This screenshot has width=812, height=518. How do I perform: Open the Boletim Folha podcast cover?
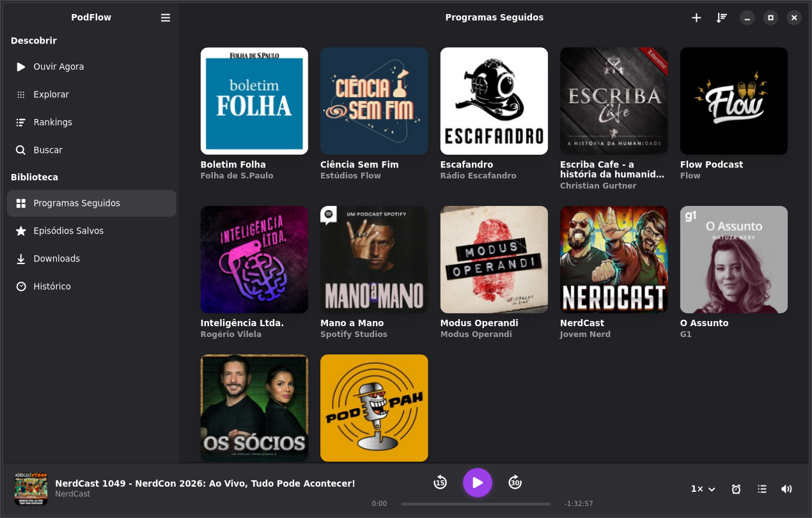click(254, 101)
